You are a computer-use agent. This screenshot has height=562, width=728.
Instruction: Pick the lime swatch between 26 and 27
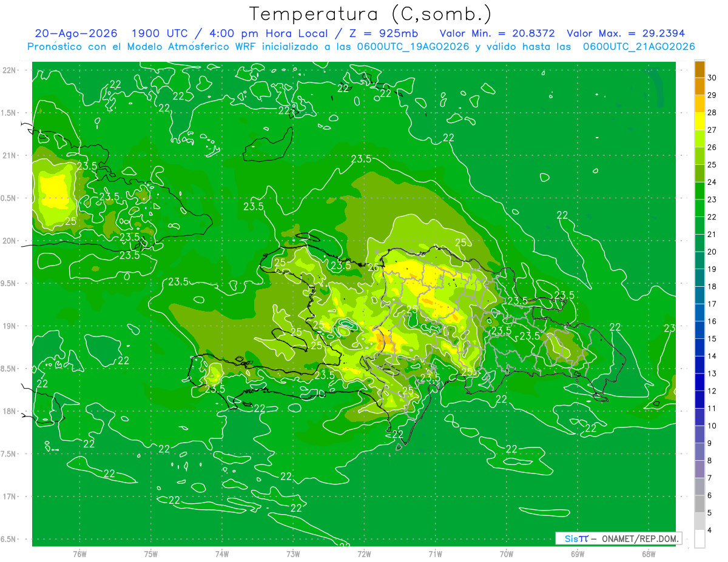click(x=699, y=138)
